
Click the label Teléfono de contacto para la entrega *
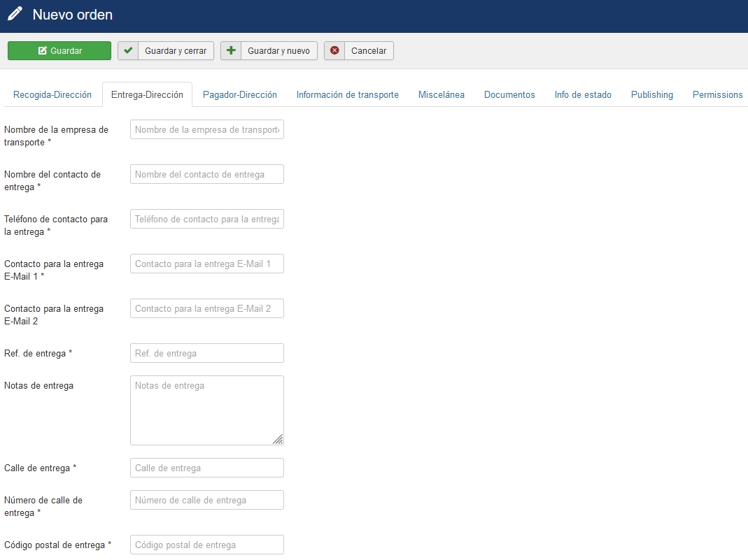pos(56,225)
